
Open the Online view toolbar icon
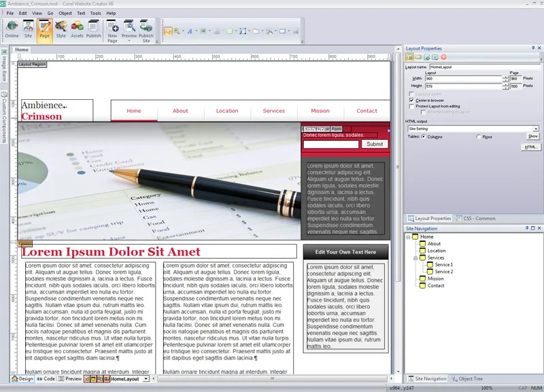point(12,29)
